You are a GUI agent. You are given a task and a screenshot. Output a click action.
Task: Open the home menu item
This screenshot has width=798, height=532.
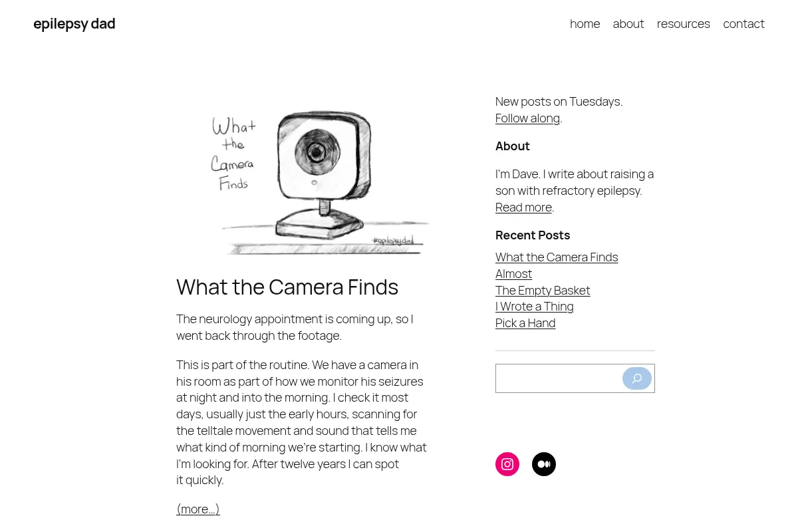[585, 24]
